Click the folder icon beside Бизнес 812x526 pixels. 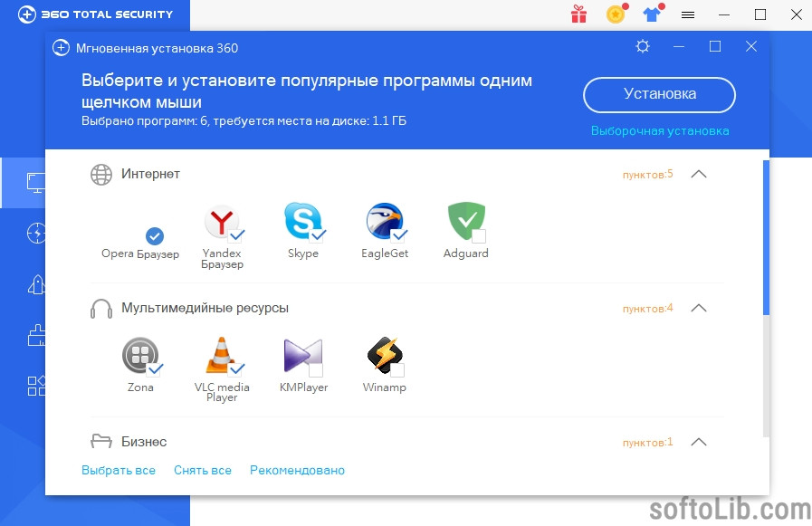click(101, 441)
